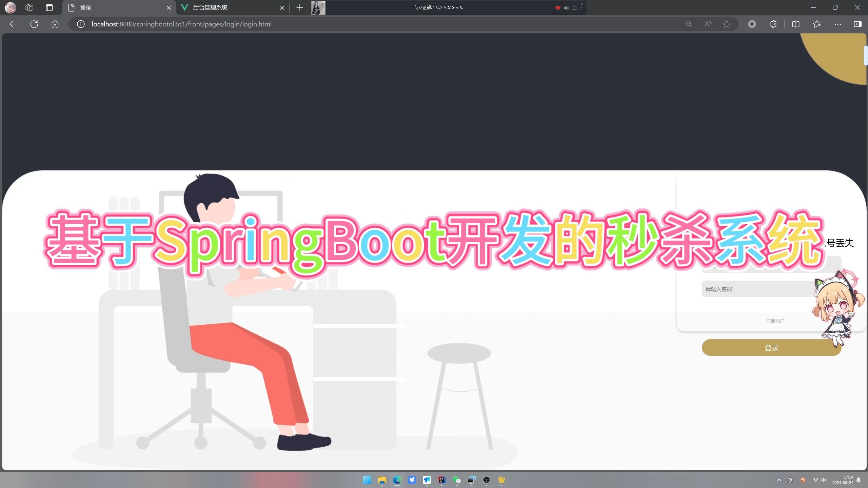Switch to the 登录 tab
Viewport: 868px width, 488px height.
click(119, 7)
